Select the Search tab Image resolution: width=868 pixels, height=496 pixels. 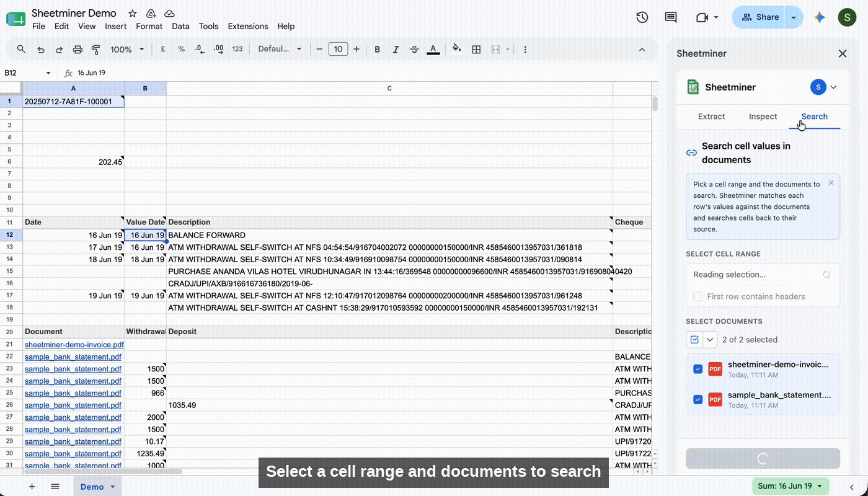coord(814,117)
